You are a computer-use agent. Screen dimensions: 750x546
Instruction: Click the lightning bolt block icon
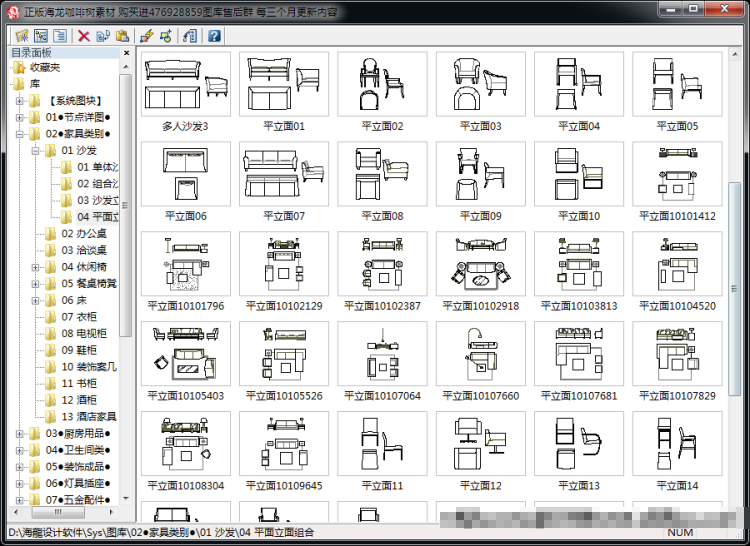(x=147, y=36)
